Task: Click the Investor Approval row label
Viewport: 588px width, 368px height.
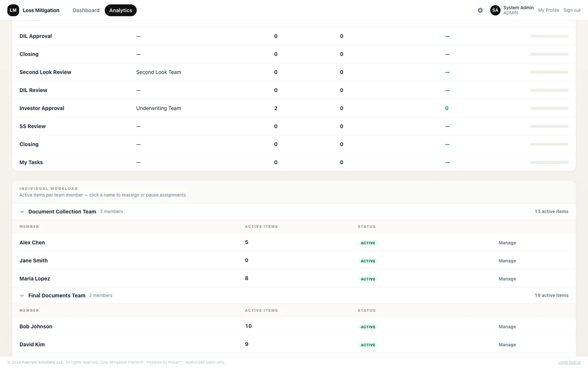Action: (42, 108)
